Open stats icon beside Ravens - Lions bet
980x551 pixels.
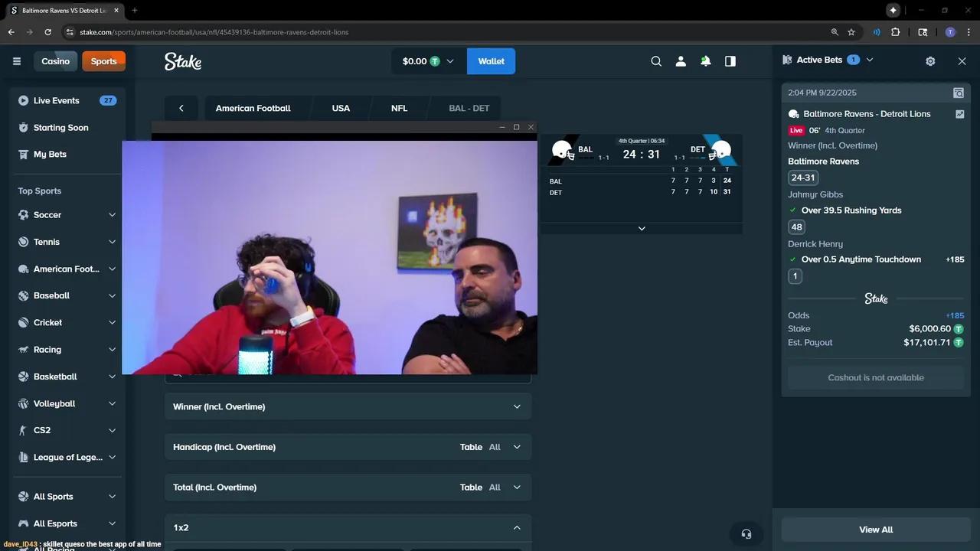960,114
